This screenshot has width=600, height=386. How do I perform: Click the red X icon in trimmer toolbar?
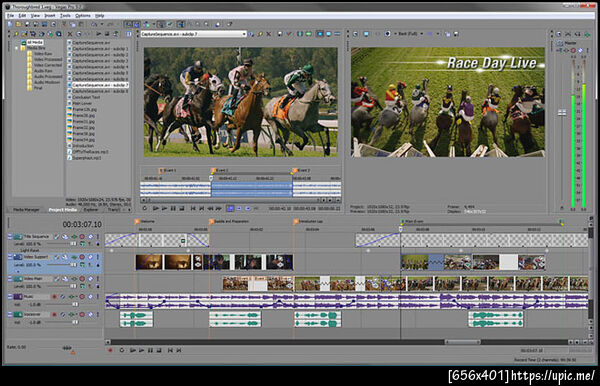coord(269,34)
